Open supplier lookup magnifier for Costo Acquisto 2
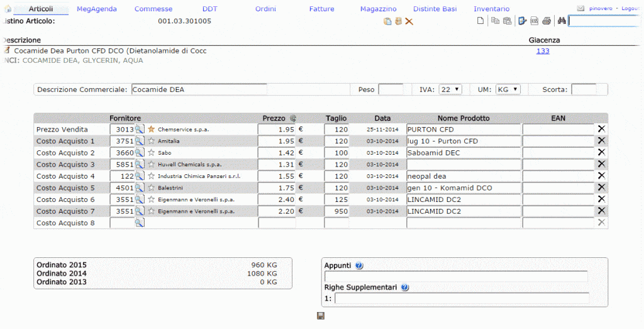This screenshot has height=329, width=644. pos(140,152)
